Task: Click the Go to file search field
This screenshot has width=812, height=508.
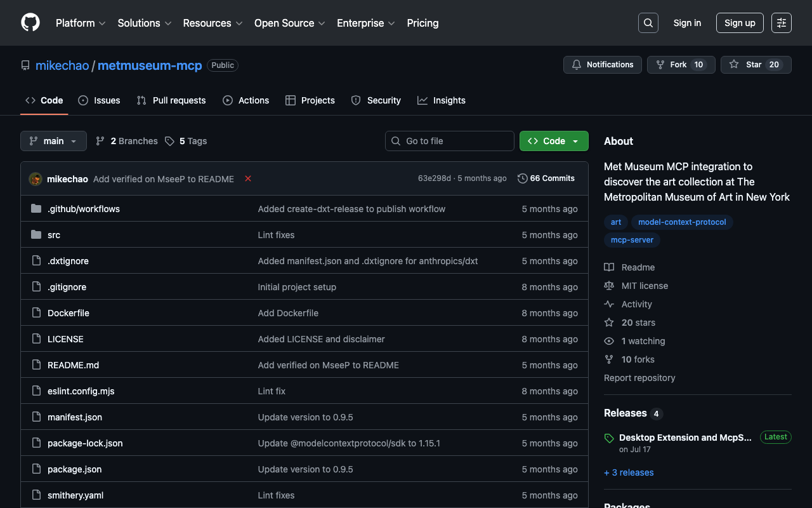Action: [450, 141]
